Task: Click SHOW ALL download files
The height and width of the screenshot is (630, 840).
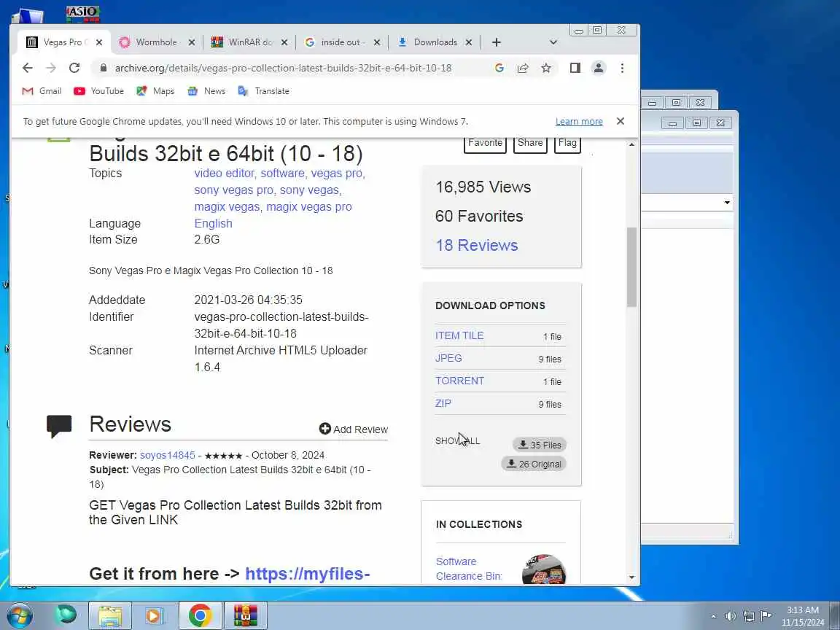Action: [x=457, y=440]
